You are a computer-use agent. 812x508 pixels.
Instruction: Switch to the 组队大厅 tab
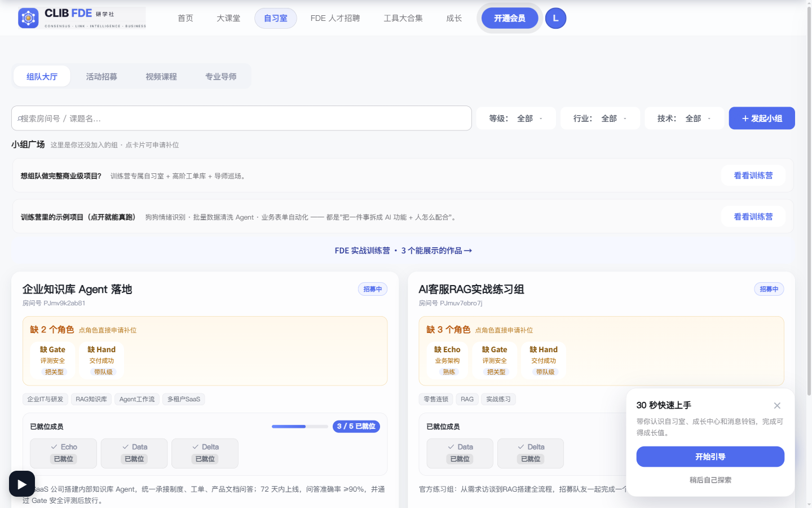tap(42, 76)
